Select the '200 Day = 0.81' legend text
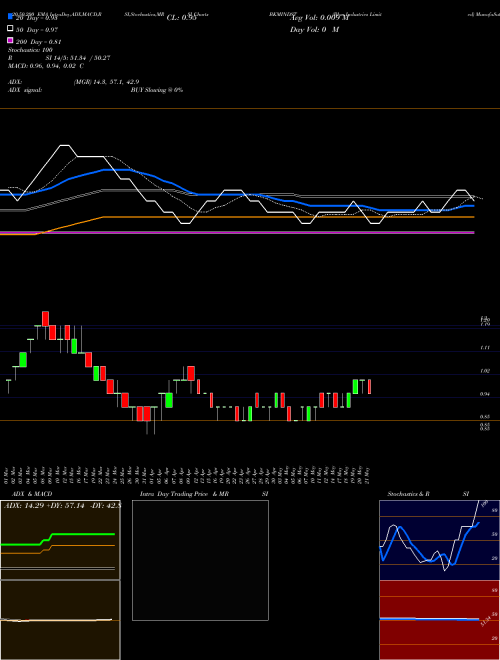Viewport: 500px width, 660px height. pyautogui.click(x=39, y=42)
